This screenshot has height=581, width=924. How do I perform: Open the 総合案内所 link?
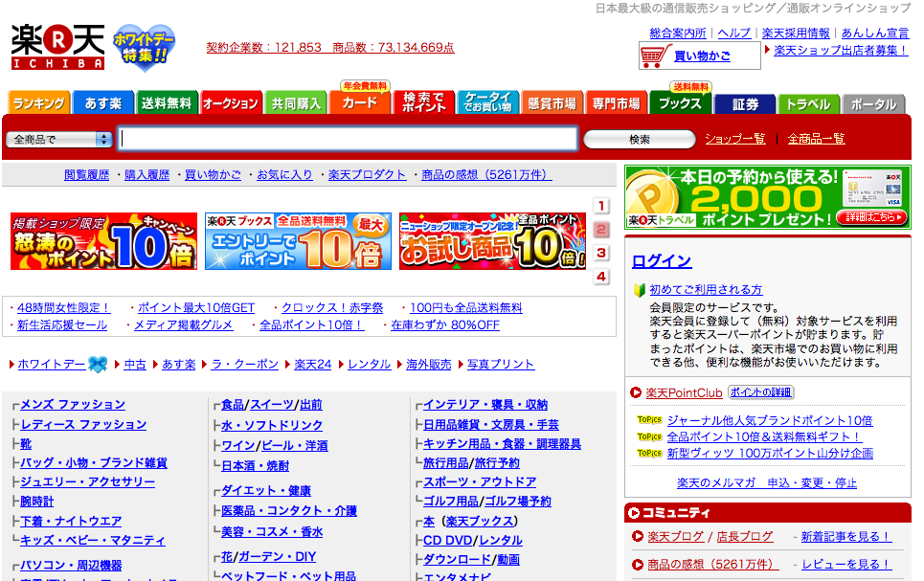tap(678, 34)
